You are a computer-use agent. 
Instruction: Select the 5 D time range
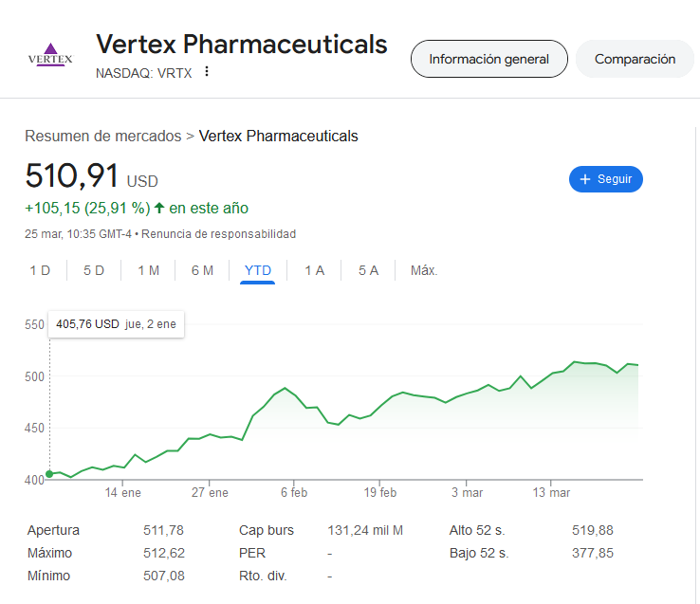[x=94, y=270]
